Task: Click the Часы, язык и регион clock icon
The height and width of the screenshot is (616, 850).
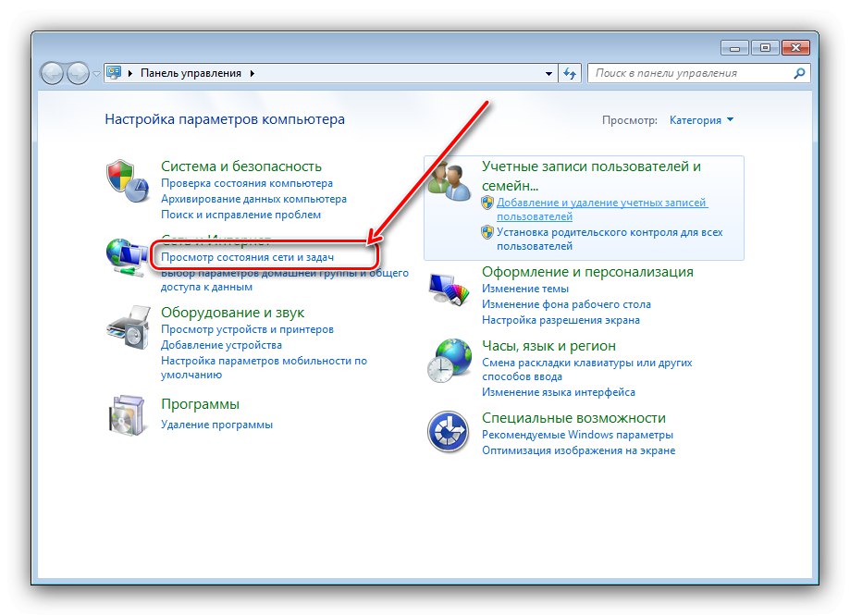Action: tap(449, 361)
